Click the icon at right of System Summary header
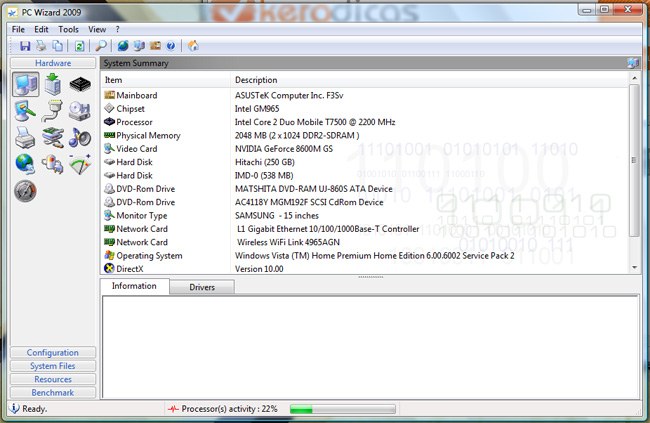This screenshot has height=423, width=650. click(633, 63)
